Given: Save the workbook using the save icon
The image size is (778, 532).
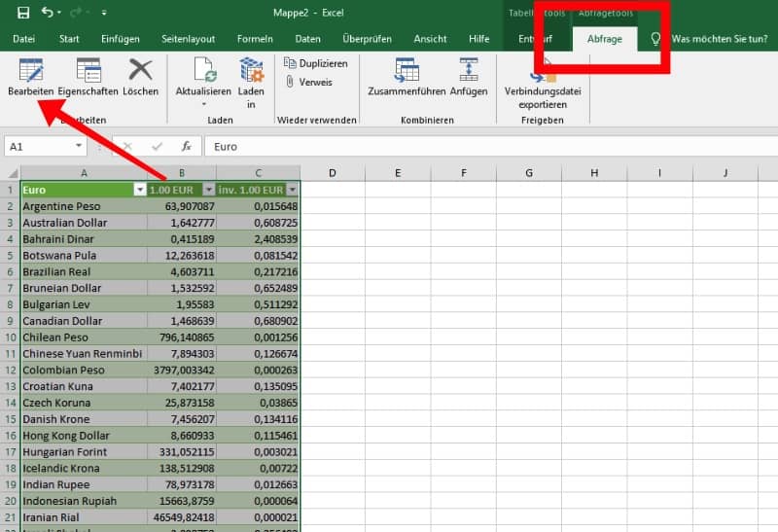Looking at the screenshot, I should (x=23, y=13).
